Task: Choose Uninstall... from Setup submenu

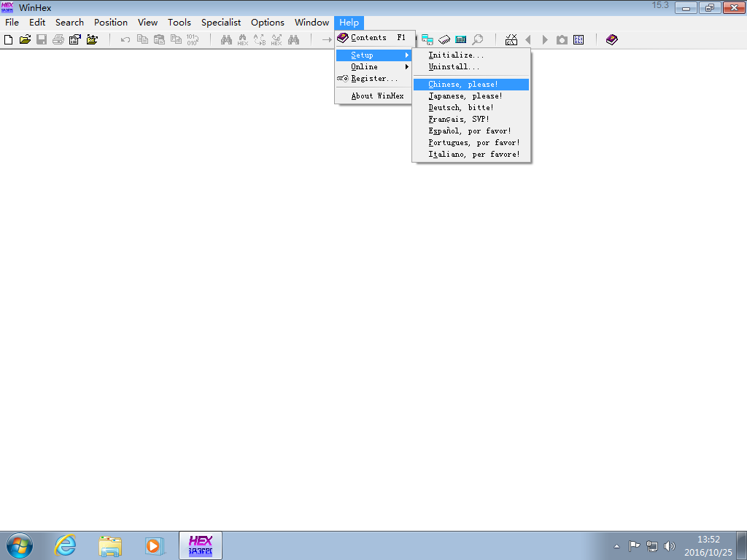Action: click(471, 66)
